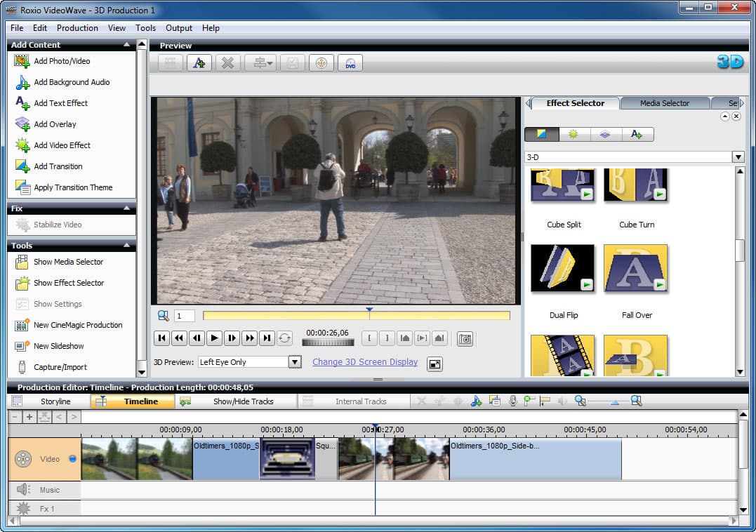This screenshot has width=756, height=532.
Task: Click the full screen preview icon
Action: tap(435, 364)
